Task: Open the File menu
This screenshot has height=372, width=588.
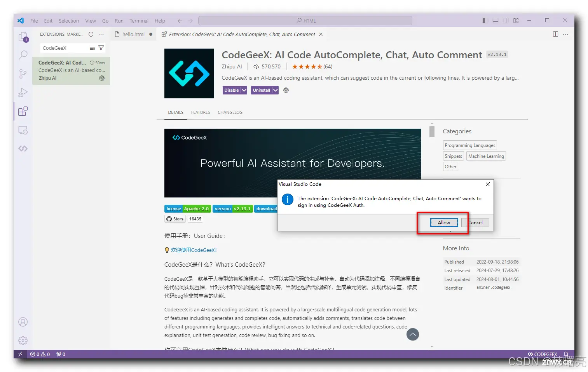Action: coord(34,21)
